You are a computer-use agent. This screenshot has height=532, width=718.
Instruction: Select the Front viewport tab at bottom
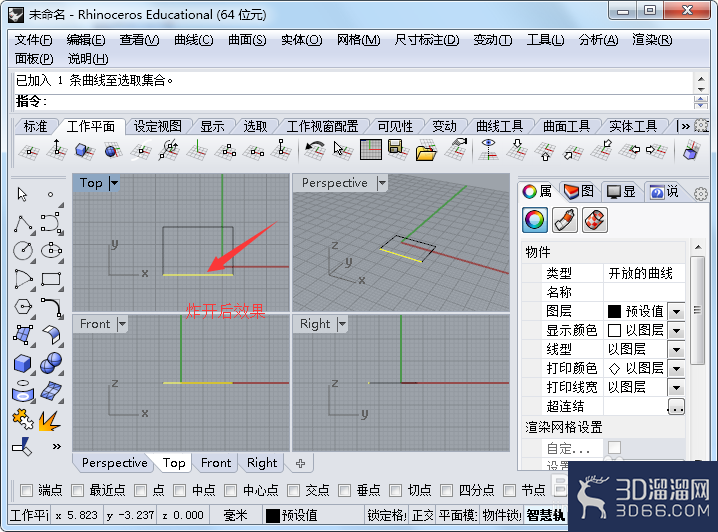216,463
